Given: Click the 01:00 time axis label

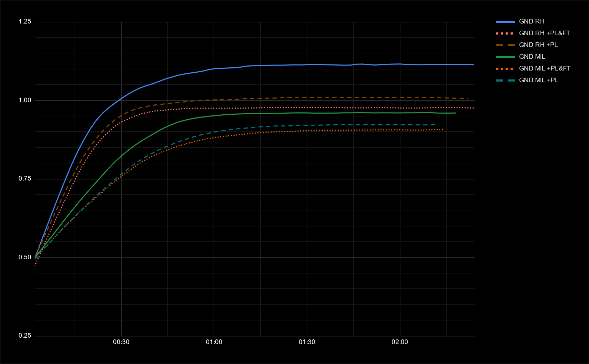Looking at the screenshot, I should 214,342.
